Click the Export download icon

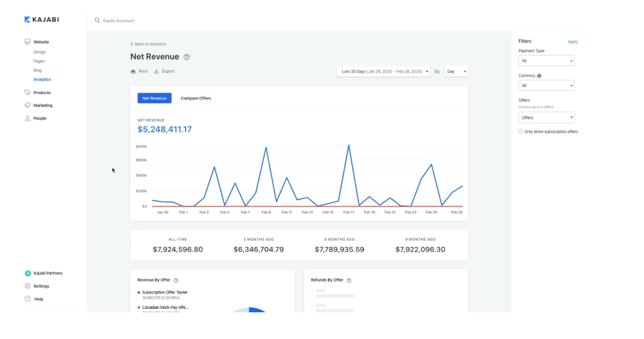point(156,71)
